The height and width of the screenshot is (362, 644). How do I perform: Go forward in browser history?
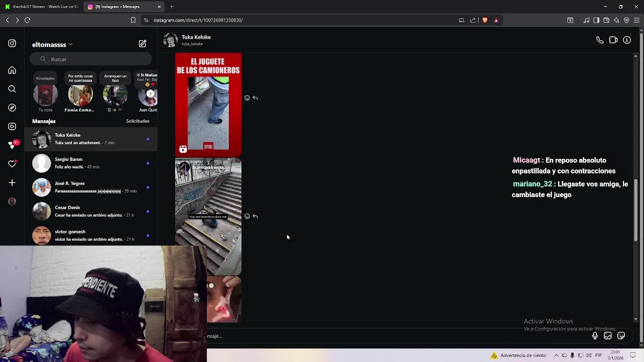17,20
